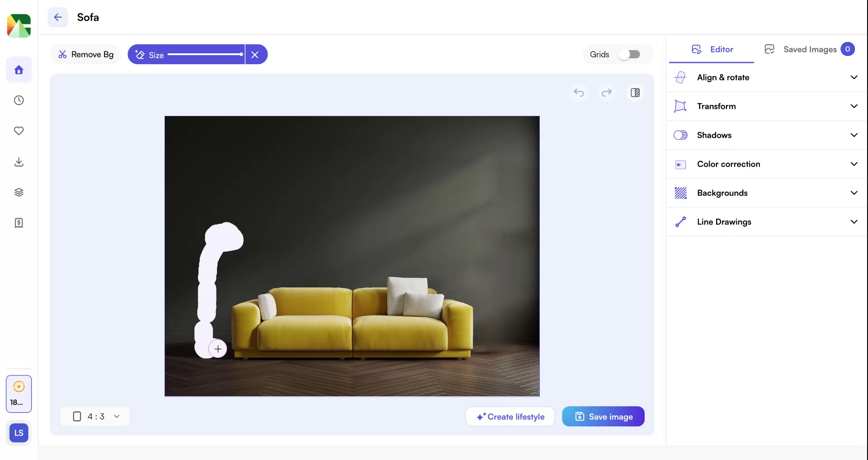
Task: Click the credits balance indicator
Action: [19, 393]
